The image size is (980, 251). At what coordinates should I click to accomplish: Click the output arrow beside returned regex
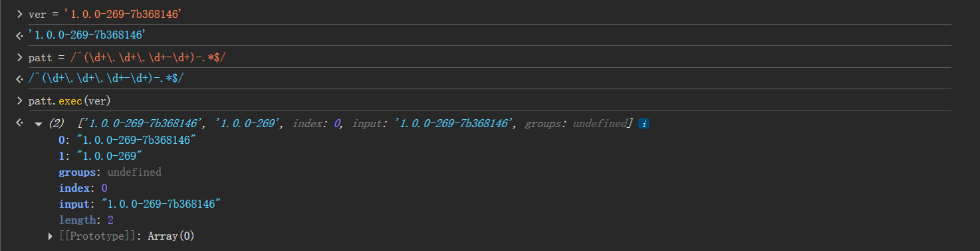pyautogui.click(x=20, y=79)
